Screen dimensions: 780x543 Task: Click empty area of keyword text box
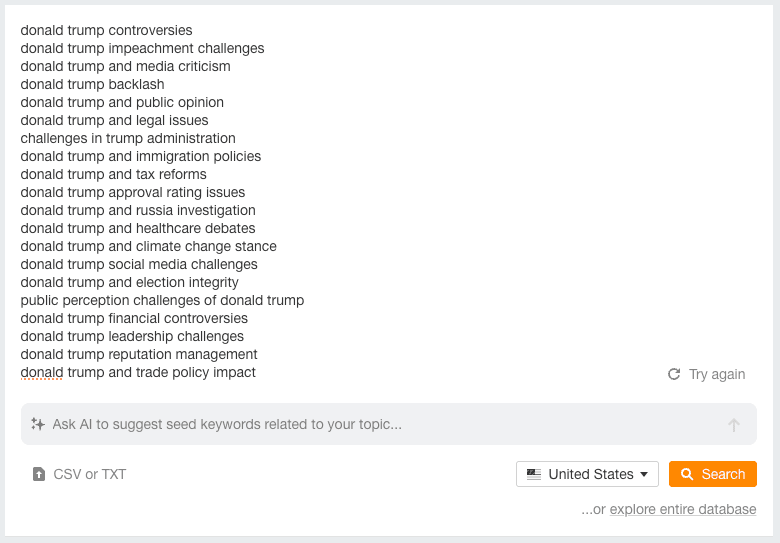tap(497, 199)
